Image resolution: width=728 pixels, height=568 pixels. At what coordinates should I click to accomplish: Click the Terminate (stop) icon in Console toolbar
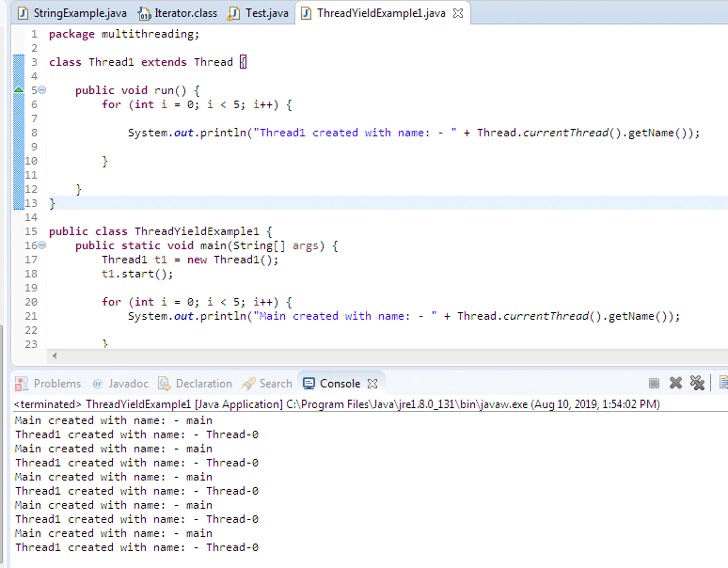[x=654, y=383]
